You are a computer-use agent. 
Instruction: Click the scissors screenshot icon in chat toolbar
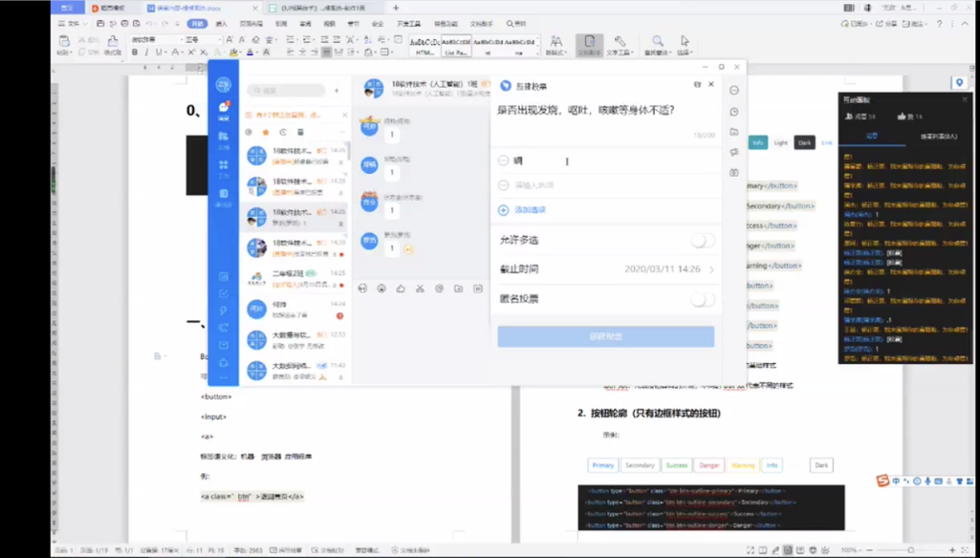(x=420, y=289)
